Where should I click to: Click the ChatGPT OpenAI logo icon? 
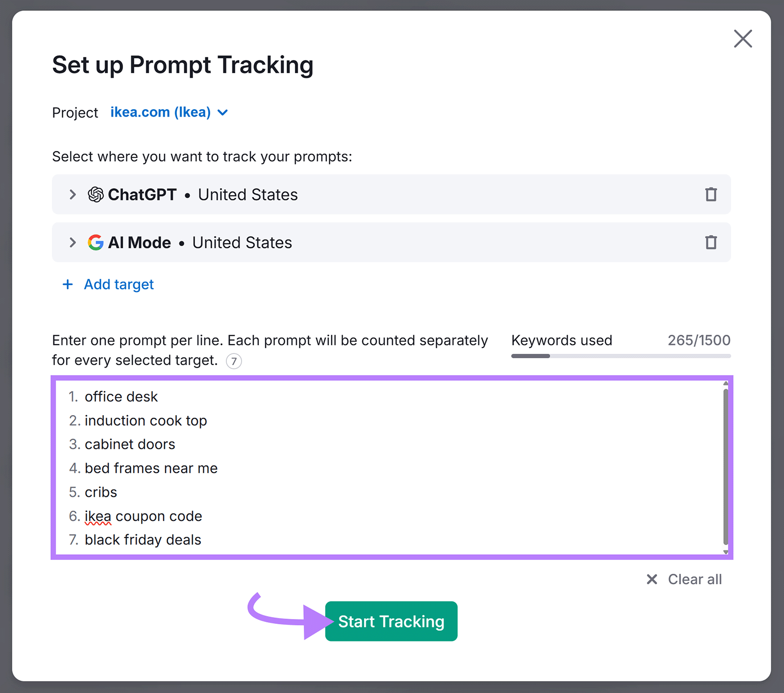(96, 195)
